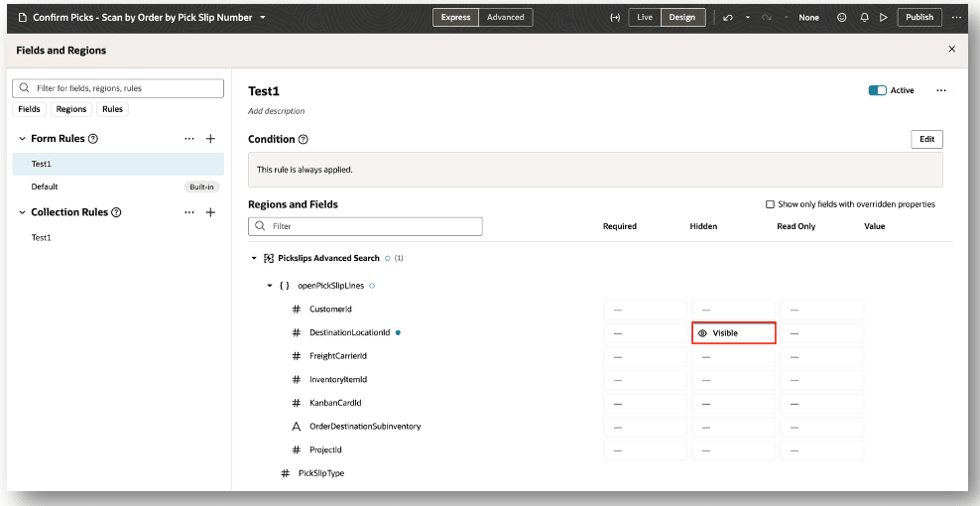
Task: Collapse the Pickslips Advanced Search region
Action: point(254,258)
